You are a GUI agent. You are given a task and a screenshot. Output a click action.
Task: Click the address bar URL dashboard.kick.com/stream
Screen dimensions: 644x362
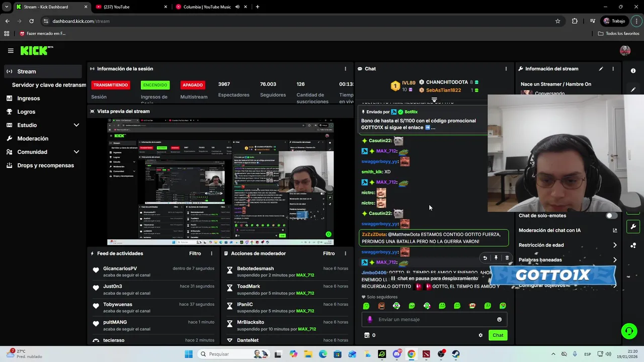(x=80, y=21)
